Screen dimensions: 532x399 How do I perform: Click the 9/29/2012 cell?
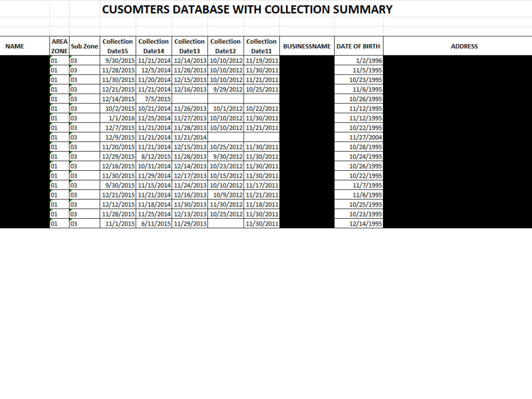click(226, 89)
